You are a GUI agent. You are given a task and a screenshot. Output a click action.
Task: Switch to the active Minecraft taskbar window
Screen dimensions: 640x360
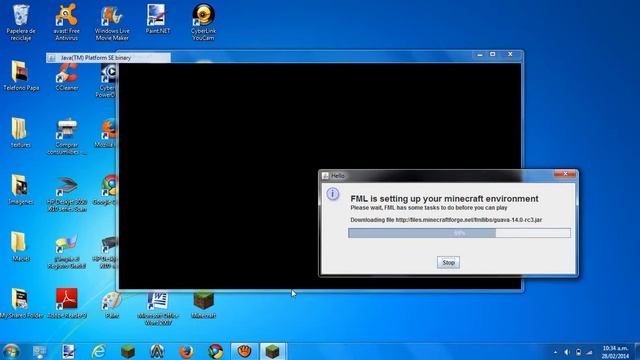click(273, 351)
